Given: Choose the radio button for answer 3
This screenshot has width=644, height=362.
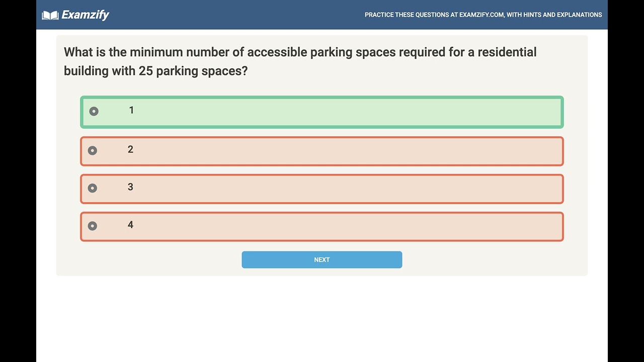Looking at the screenshot, I should click(x=92, y=188).
